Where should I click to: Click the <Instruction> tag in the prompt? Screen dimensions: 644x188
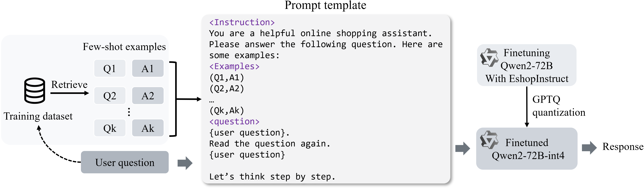[x=242, y=23]
